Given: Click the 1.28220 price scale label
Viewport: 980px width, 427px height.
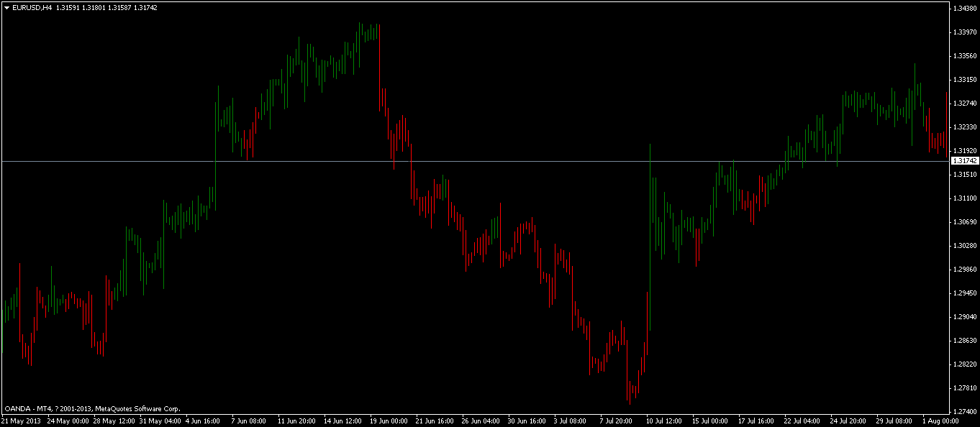Looking at the screenshot, I should (964, 364).
